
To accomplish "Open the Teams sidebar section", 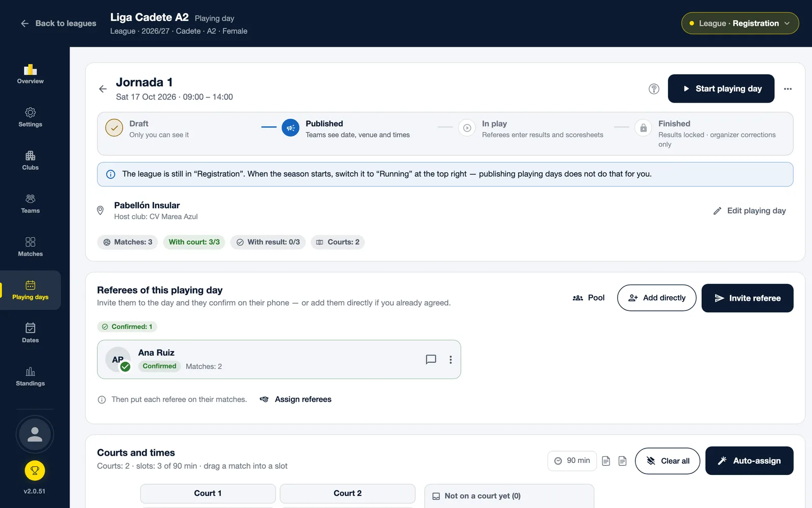I will 30,204.
